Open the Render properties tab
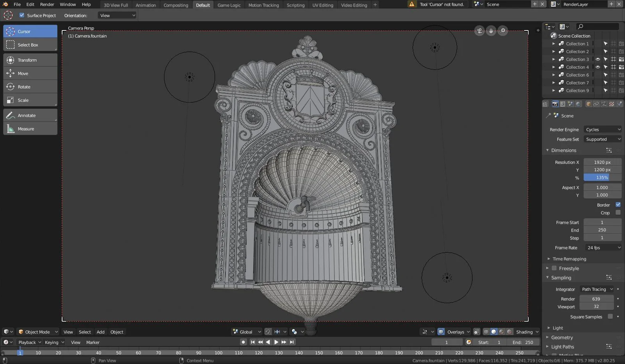This screenshot has height=364, width=625. pyautogui.click(x=555, y=104)
